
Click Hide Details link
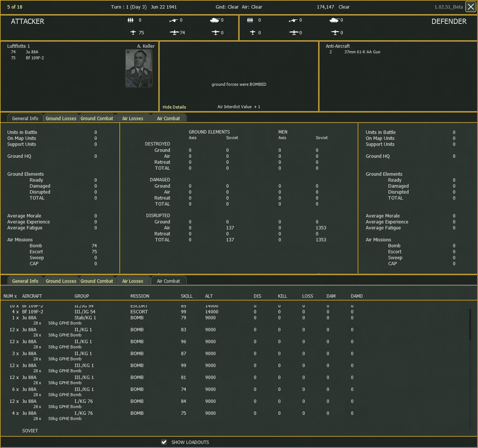(174, 107)
